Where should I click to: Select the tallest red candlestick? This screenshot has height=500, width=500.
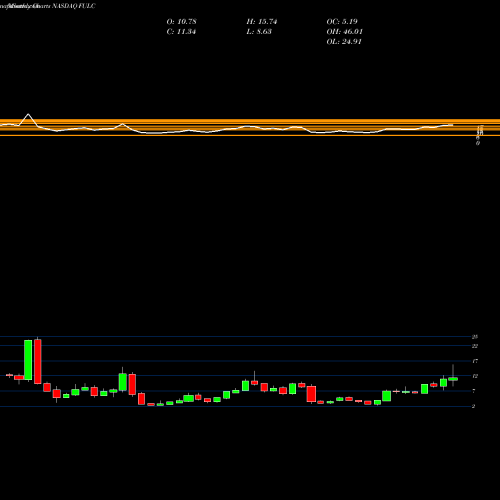coord(38,361)
